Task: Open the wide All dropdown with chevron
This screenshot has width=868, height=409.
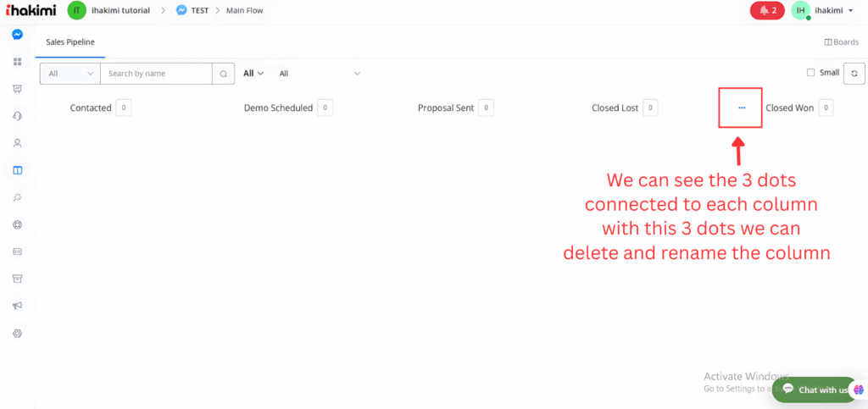Action: (320, 74)
